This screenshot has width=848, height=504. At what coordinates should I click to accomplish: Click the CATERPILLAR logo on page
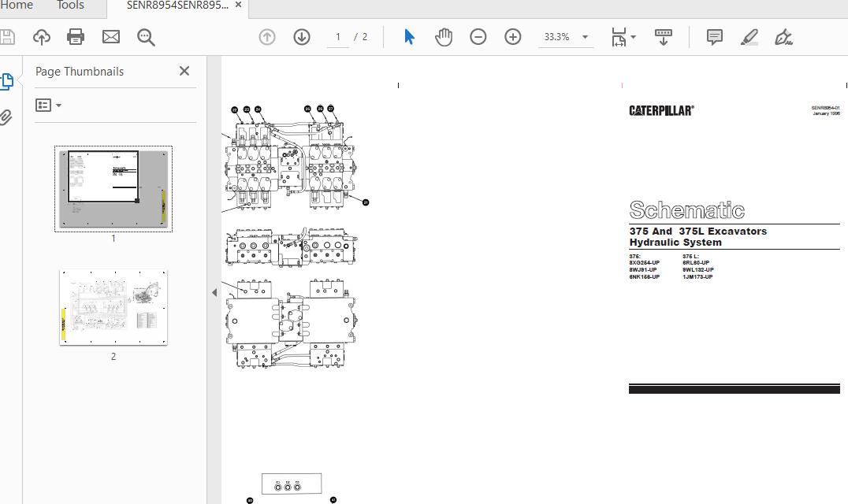[x=661, y=111]
